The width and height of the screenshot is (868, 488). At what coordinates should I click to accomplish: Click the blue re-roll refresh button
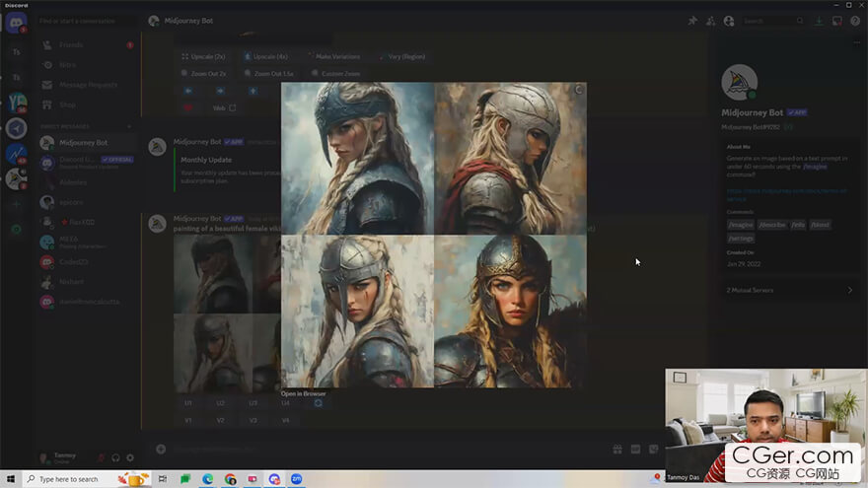click(x=319, y=403)
